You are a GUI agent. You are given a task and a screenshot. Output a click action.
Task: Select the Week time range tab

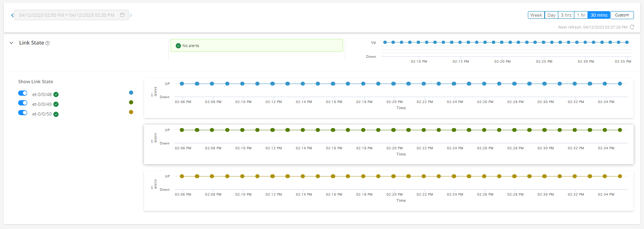[536, 15]
